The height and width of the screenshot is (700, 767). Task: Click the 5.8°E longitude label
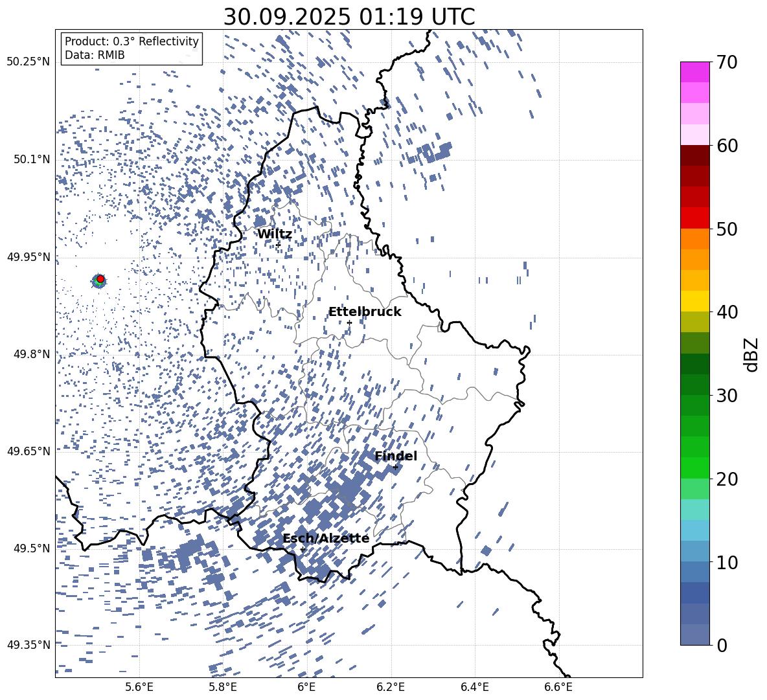[x=223, y=687]
